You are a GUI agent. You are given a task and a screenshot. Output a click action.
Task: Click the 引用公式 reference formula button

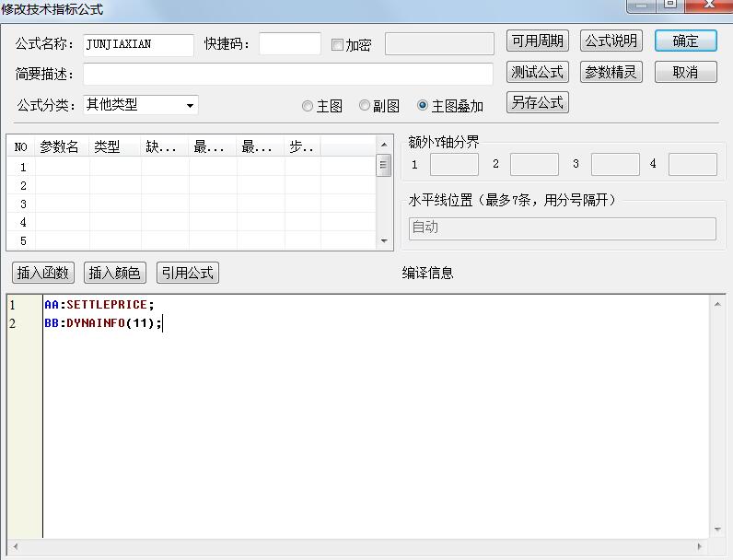[x=187, y=273]
